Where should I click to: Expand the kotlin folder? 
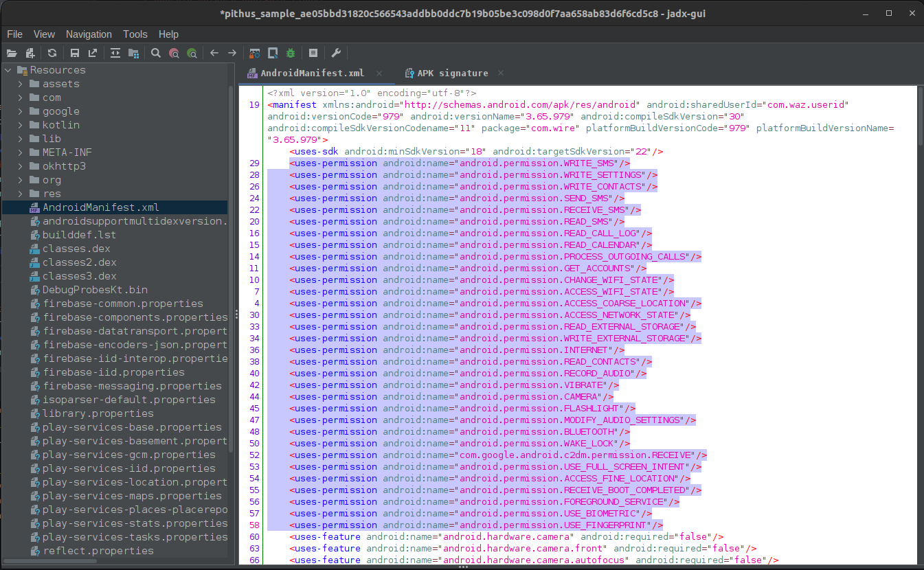coord(21,125)
